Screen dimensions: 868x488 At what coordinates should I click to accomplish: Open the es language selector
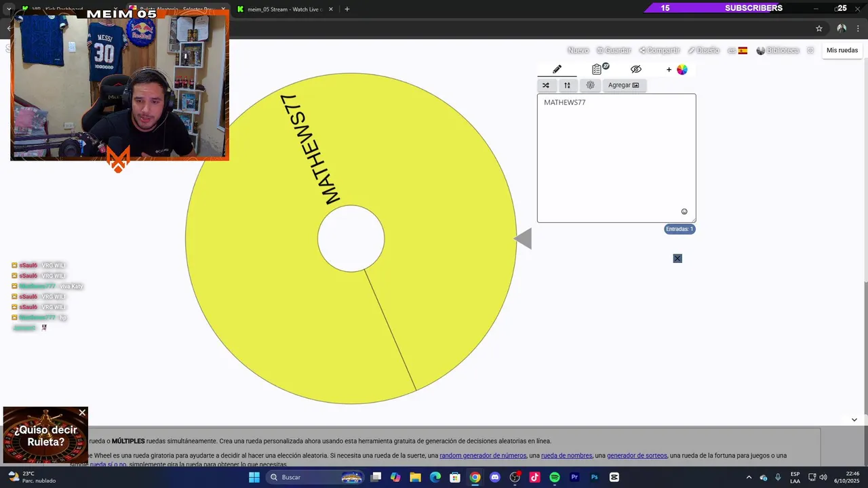coord(737,50)
